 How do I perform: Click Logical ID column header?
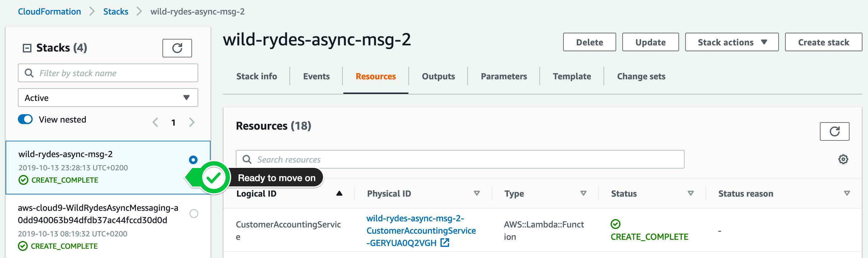[256, 193]
